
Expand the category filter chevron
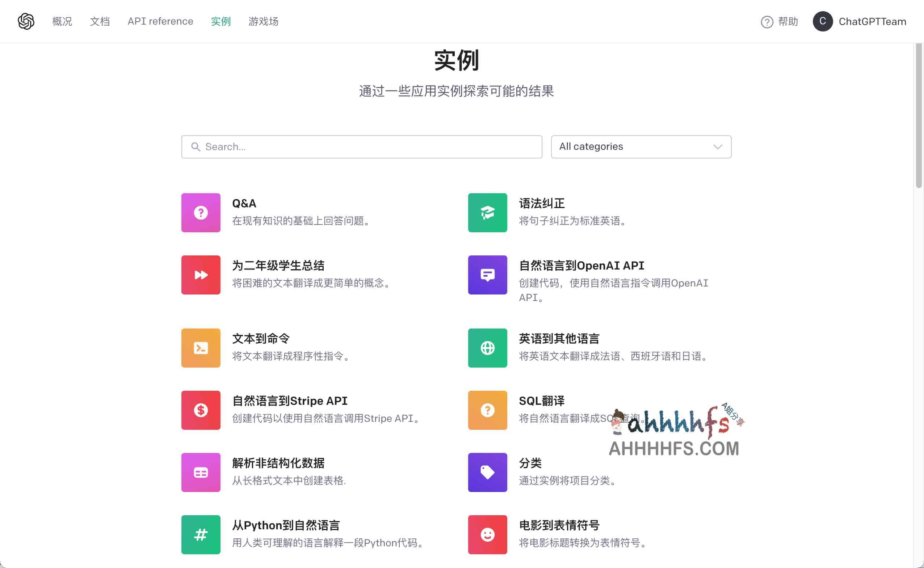pyautogui.click(x=717, y=147)
